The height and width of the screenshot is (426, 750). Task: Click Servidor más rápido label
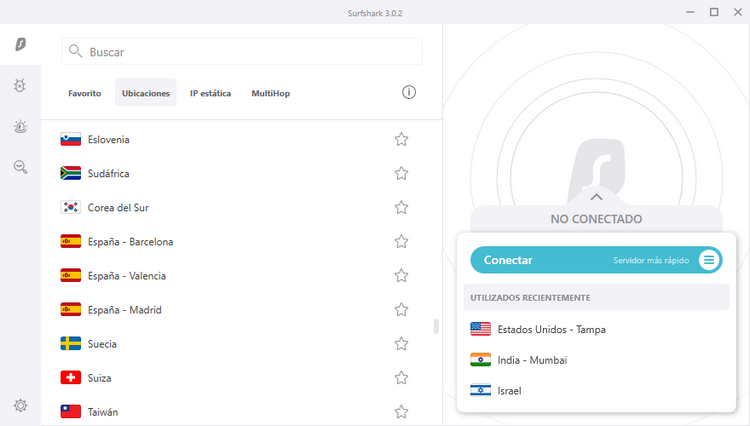[x=651, y=260]
